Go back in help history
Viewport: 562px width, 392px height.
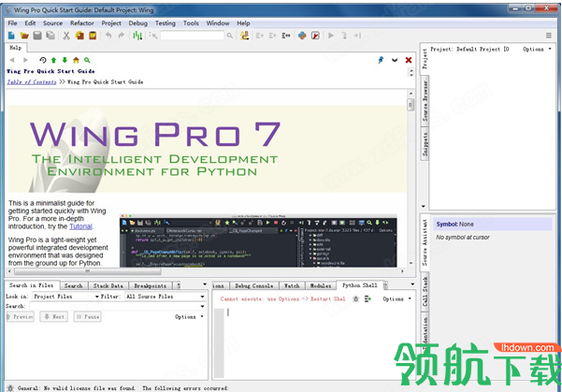coord(12,60)
